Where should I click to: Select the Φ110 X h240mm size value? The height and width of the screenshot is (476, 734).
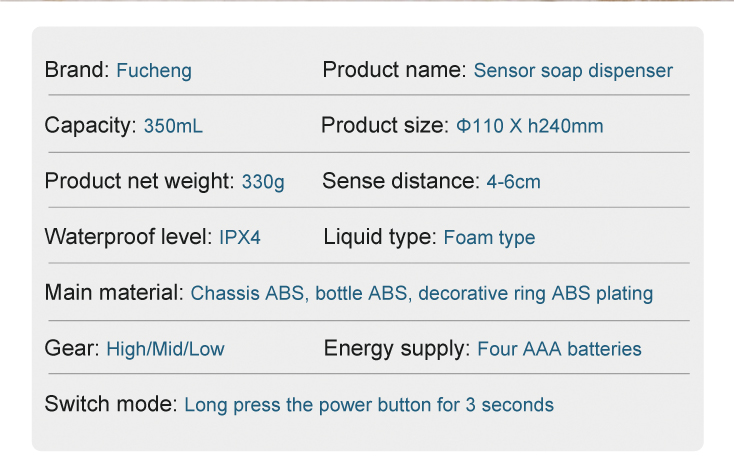[x=529, y=127]
